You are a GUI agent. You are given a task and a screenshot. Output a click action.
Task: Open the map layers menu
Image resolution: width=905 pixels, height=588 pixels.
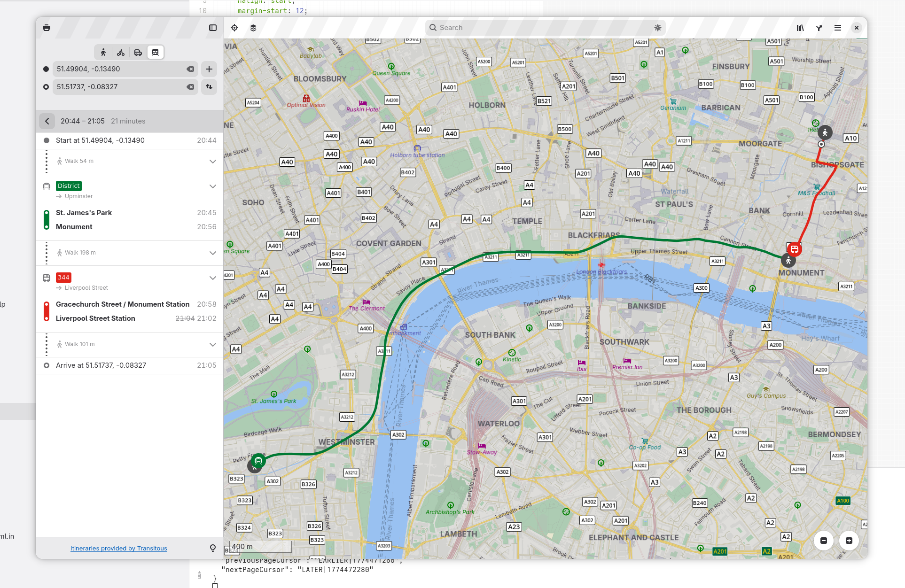click(x=253, y=28)
